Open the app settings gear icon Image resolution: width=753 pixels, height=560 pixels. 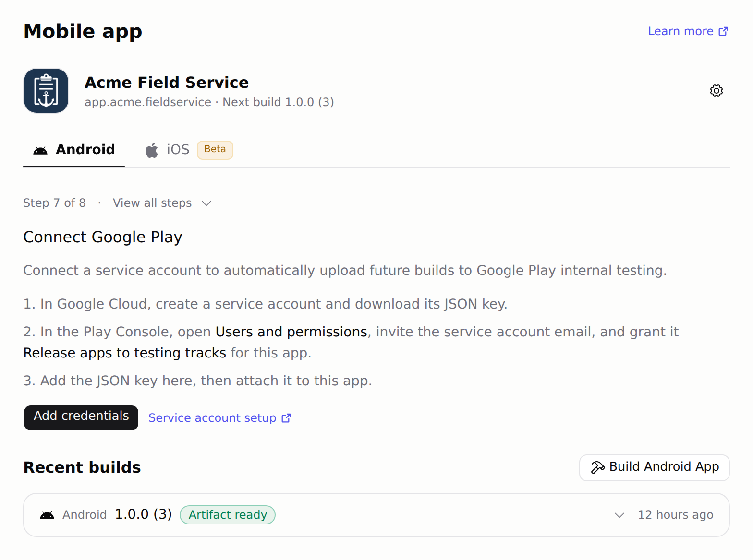click(x=716, y=91)
